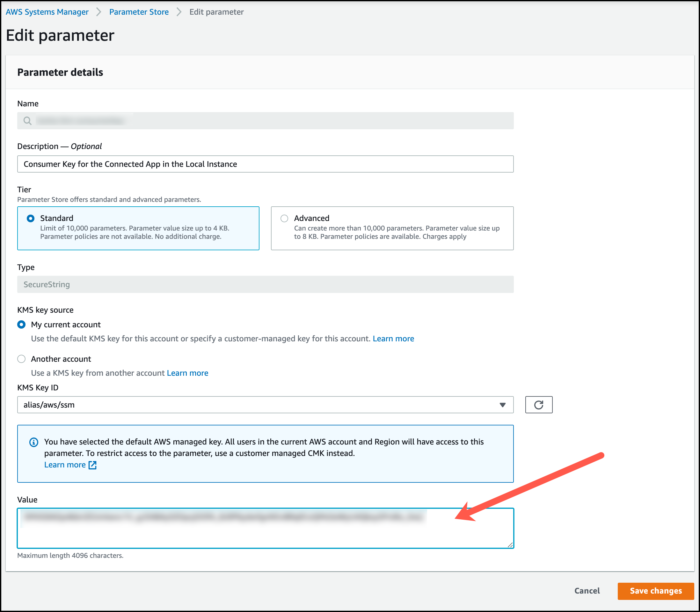This screenshot has height=612, width=700.
Task: Click Learn more beside Another account
Action: (x=187, y=373)
